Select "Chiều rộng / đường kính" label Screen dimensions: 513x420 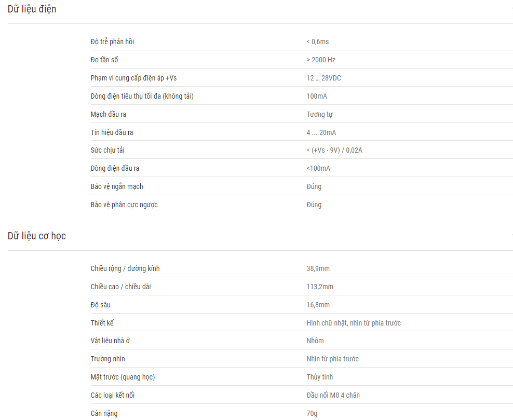point(125,268)
